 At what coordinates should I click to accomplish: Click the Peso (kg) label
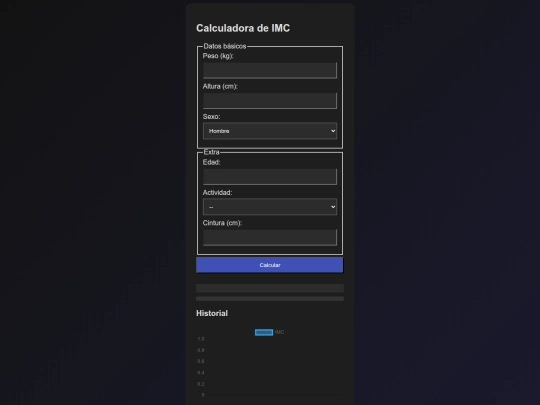click(x=218, y=56)
